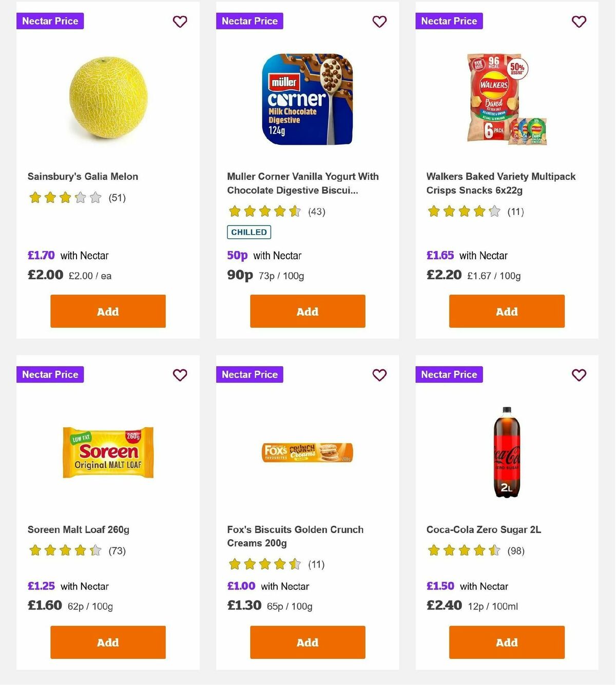Click the star rating on Muller Corner Yogurt
The image size is (616, 685).
coord(264,211)
